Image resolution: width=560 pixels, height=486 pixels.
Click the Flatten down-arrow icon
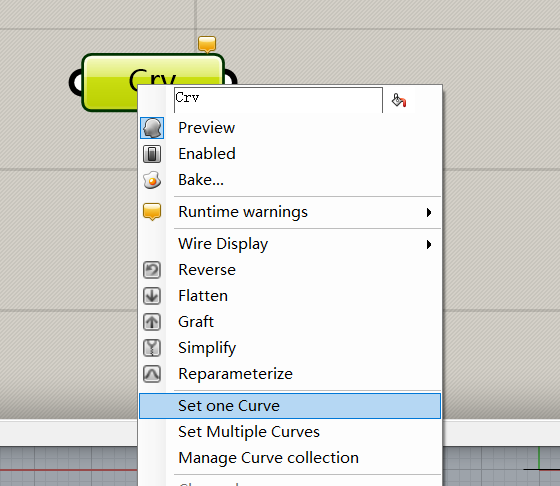tap(152, 296)
